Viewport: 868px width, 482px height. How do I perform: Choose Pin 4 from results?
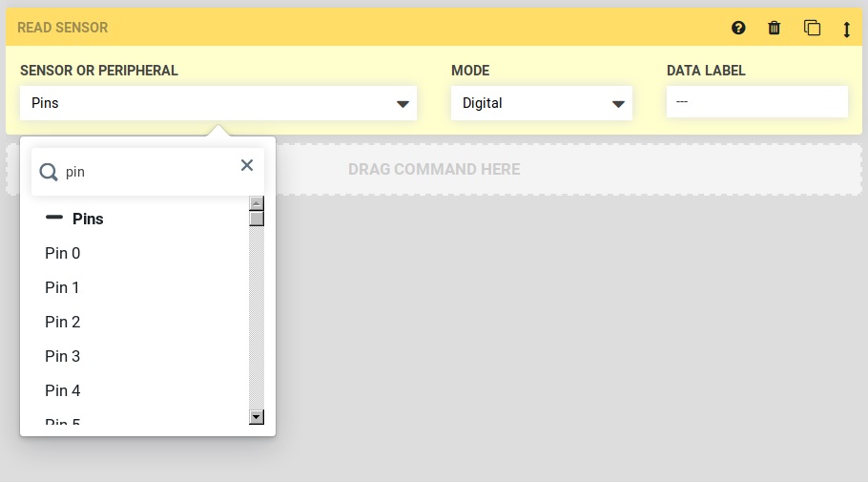point(63,390)
